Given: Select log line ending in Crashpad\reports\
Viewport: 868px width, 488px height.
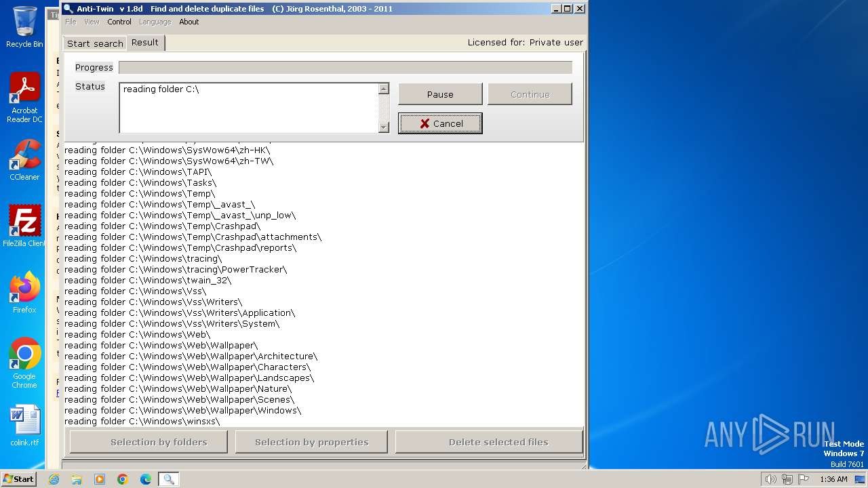Looking at the screenshot, I should (x=180, y=247).
